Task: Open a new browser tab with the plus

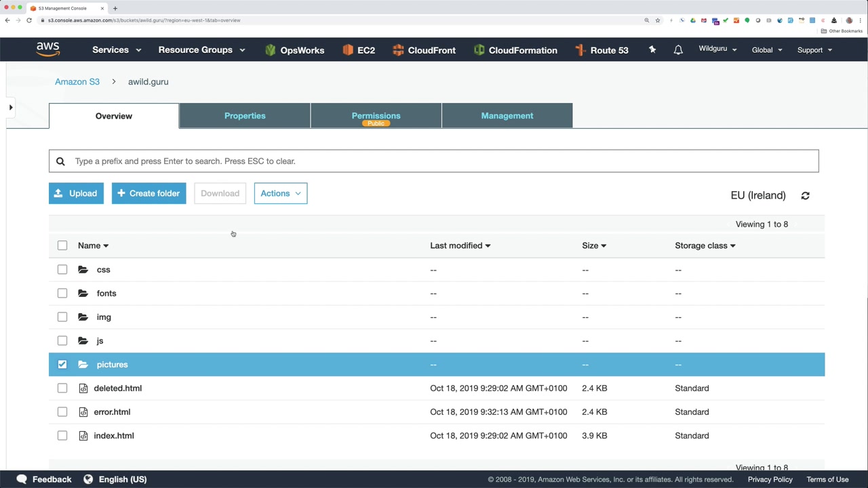Action: (115, 8)
